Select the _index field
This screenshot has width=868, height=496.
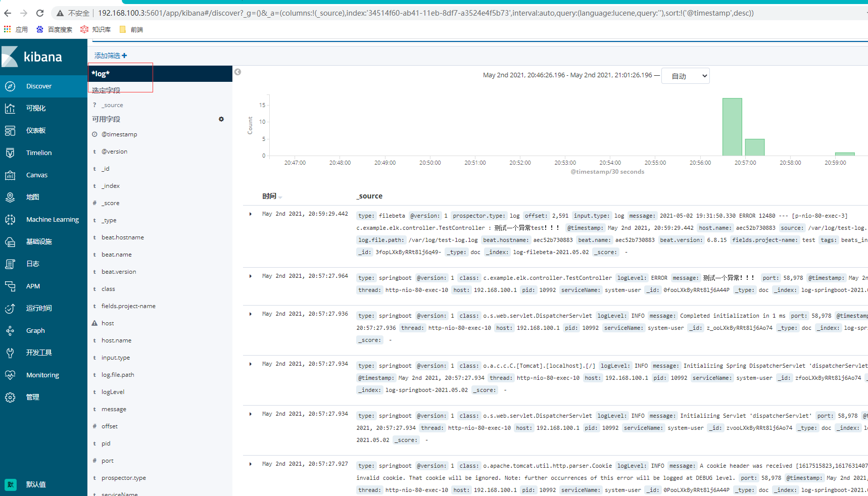tap(111, 186)
